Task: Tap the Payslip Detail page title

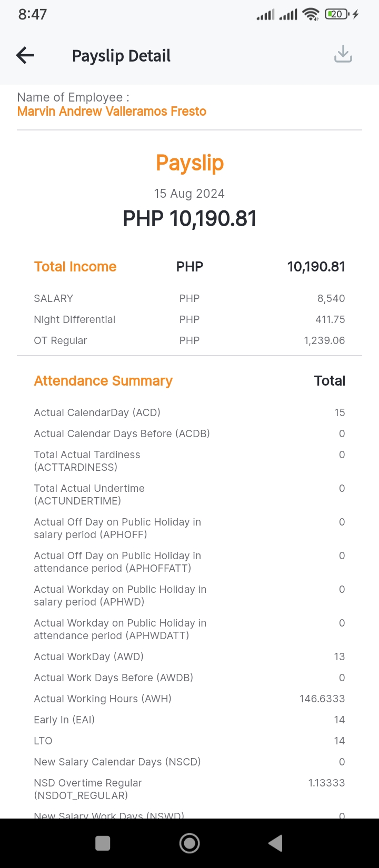Action: [121, 56]
